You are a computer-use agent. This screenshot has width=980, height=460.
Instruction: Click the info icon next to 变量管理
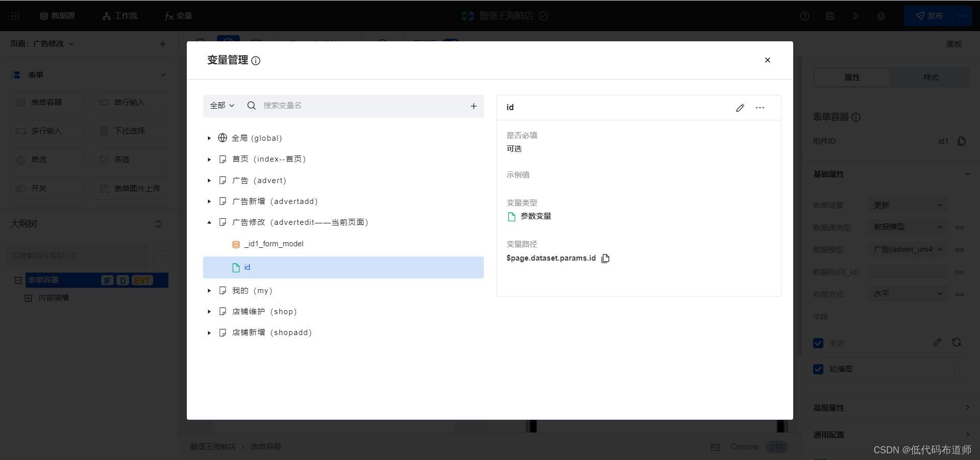pos(256,61)
